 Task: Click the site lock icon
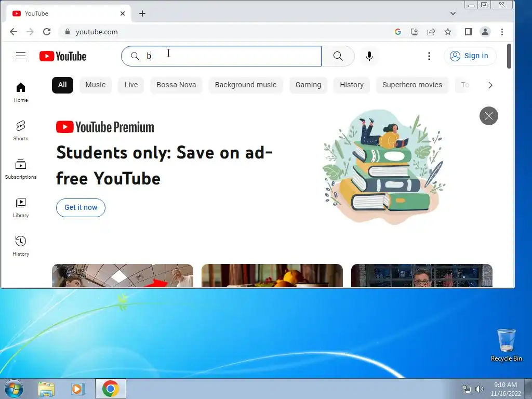68,32
